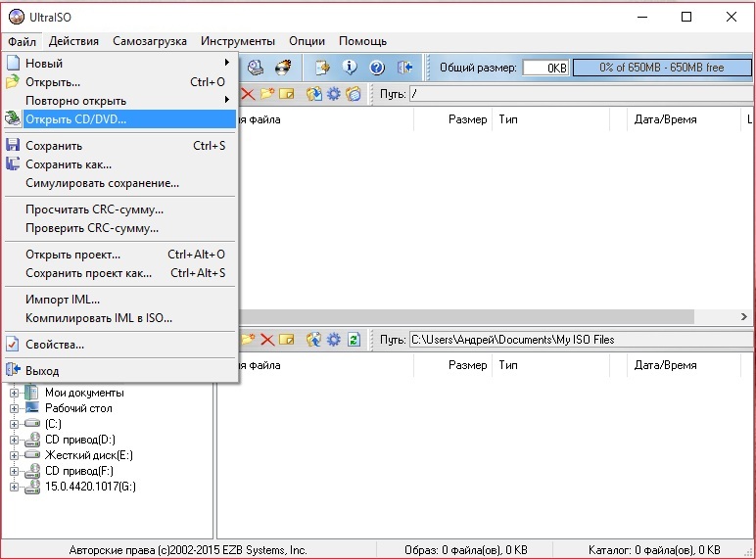Click the blank page icon beside Новый
756x559 pixels.
(14, 63)
